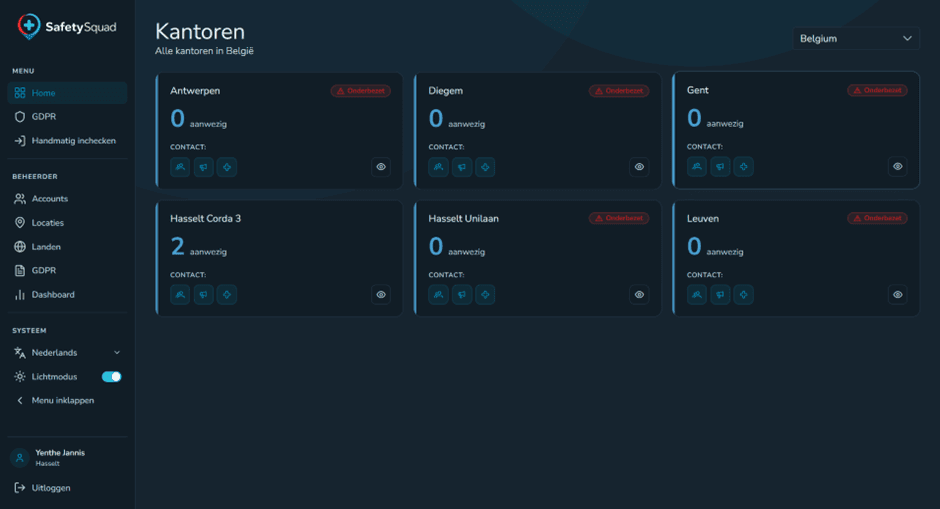Viewport: 940px width, 509px height.
Task: Click the first-aid cross icon on Gent card
Action: tap(743, 167)
